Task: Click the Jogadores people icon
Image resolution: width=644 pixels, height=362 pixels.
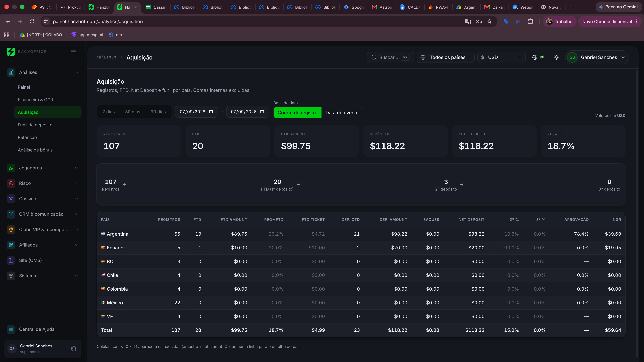Action: coord(11,168)
